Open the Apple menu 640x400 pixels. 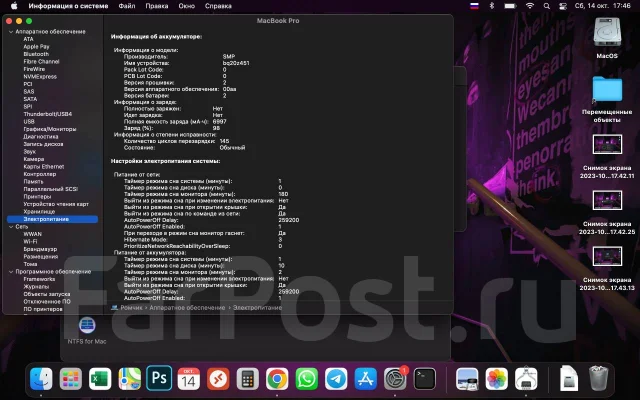14,6
